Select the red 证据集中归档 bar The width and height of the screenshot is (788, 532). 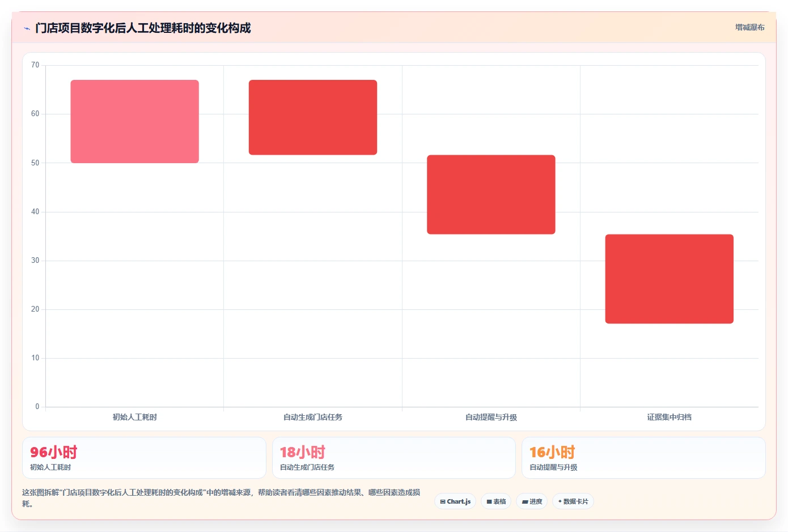point(670,279)
